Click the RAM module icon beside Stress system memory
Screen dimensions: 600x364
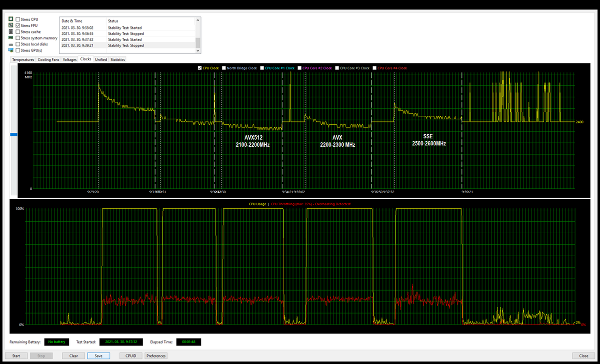tap(11, 38)
